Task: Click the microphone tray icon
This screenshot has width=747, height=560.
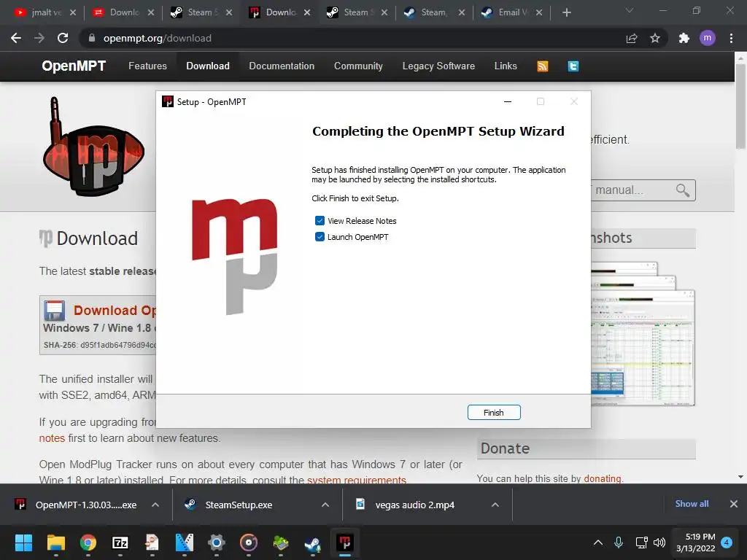Action: pos(619,542)
